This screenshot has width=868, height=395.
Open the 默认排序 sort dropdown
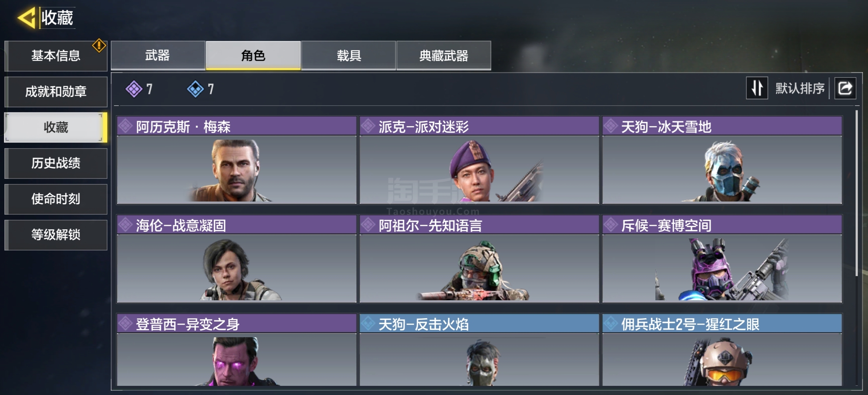[x=800, y=88]
